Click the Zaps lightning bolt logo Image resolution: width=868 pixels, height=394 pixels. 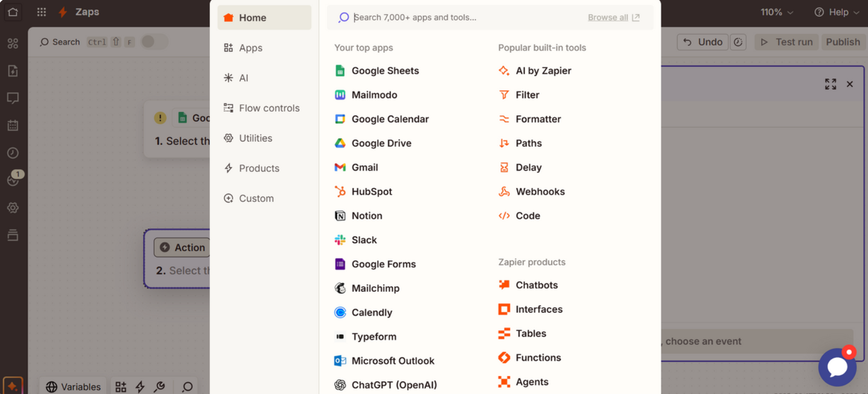tap(63, 12)
